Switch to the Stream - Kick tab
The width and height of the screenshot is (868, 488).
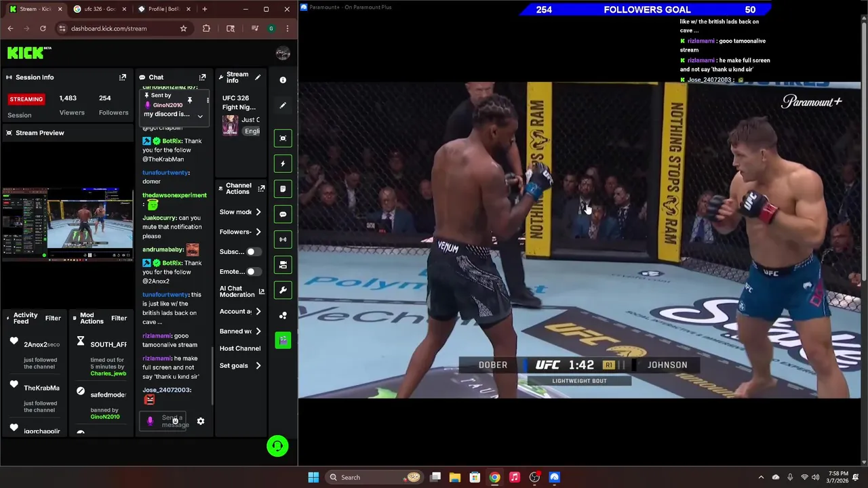pos(35,9)
